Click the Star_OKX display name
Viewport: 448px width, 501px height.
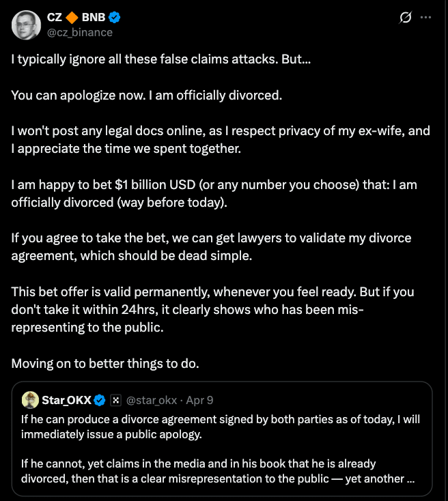66,400
